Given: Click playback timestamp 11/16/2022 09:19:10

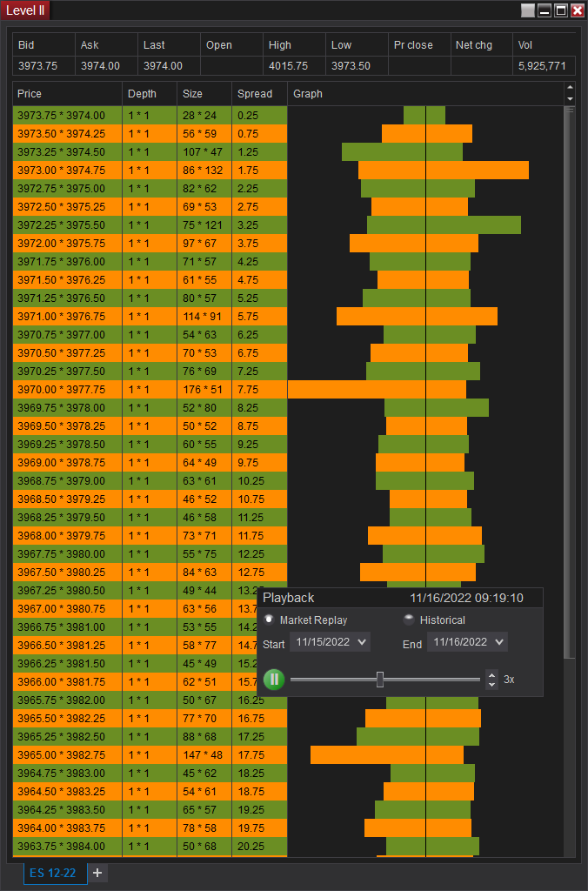Looking at the screenshot, I should (466, 598).
